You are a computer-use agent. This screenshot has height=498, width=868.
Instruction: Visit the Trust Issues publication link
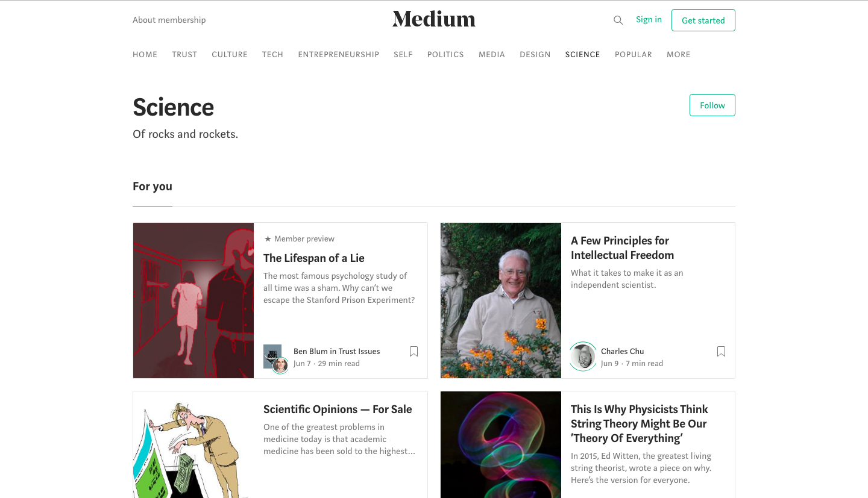[359, 351]
